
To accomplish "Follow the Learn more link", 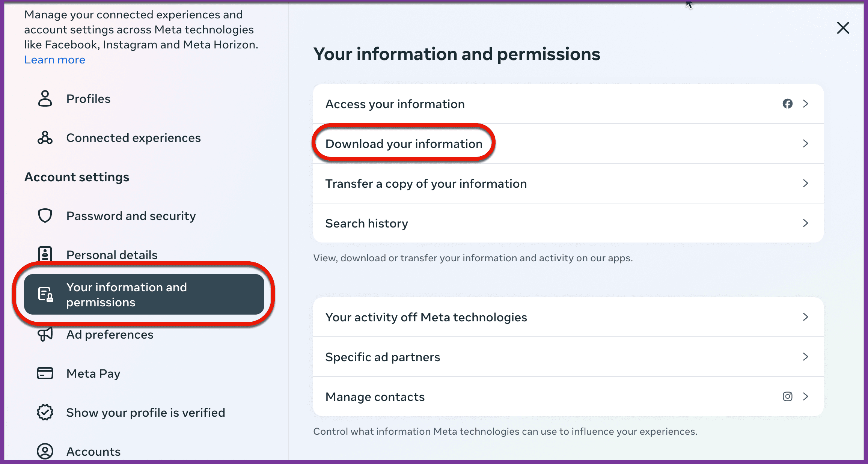I will [x=55, y=60].
